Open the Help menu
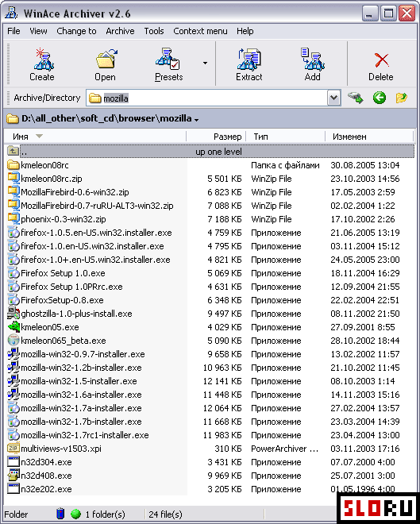Image resolution: width=420 pixels, height=524 pixels. [x=245, y=31]
